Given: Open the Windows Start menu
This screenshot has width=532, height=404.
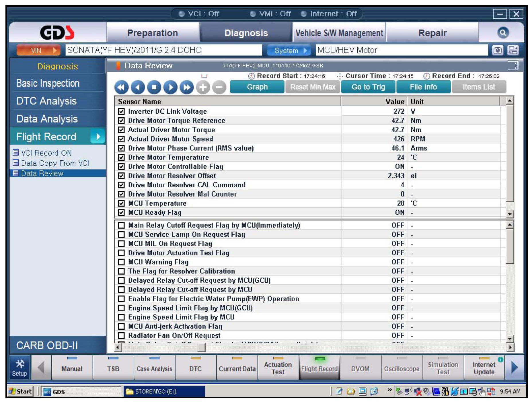Looking at the screenshot, I should pyautogui.click(x=21, y=391).
